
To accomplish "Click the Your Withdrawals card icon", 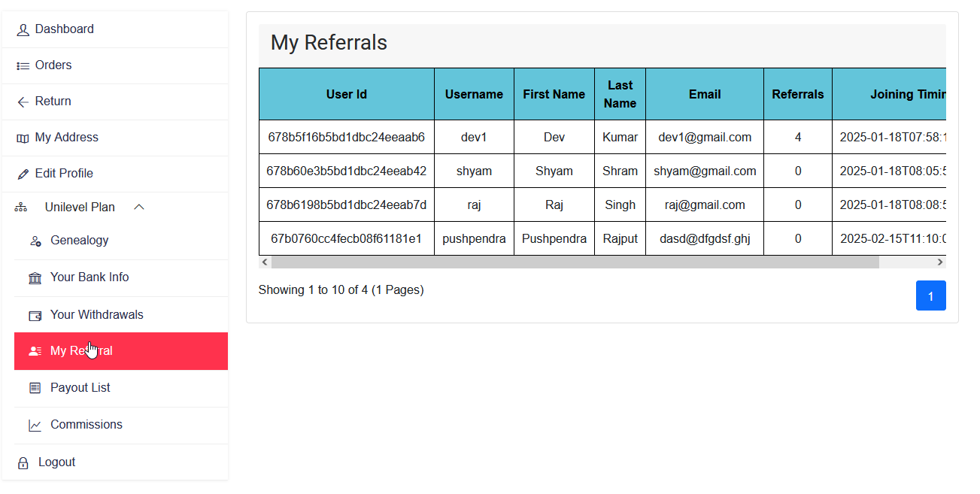I will tap(35, 314).
